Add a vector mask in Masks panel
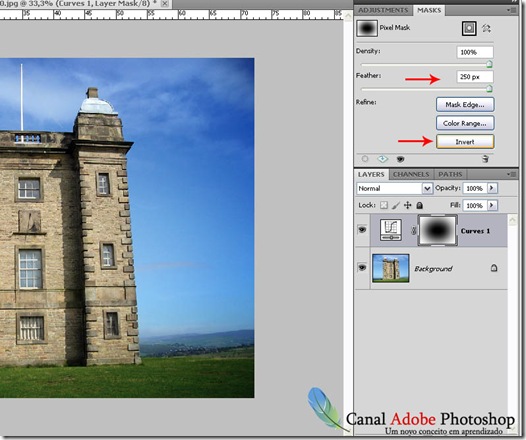This screenshot has width=526, height=440. pyautogui.click(x=486, y=28)
